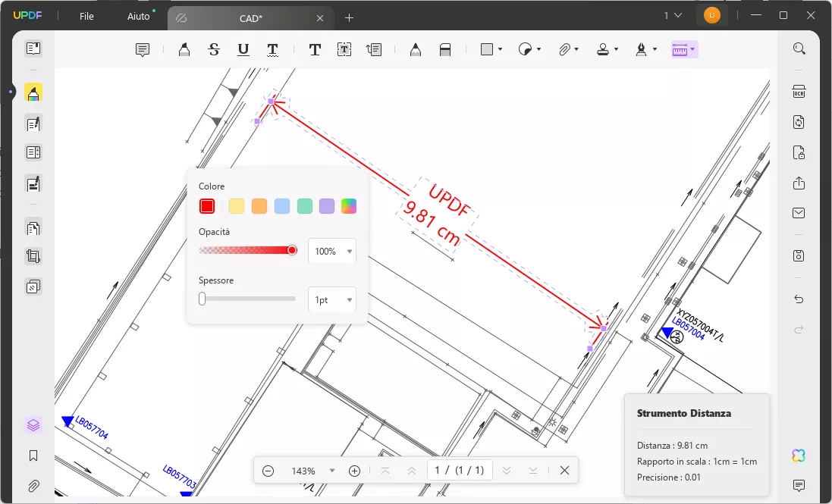Select the text box tool

(344, 50)
